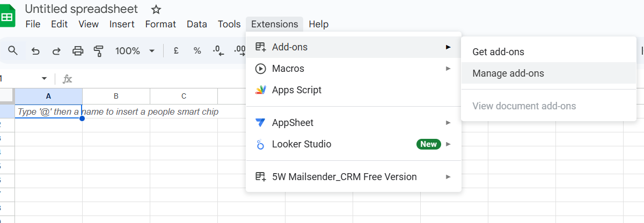Click the 5W Mailsender_CRM add-on icon
The image size is (644, 223).
click(260, 176)
